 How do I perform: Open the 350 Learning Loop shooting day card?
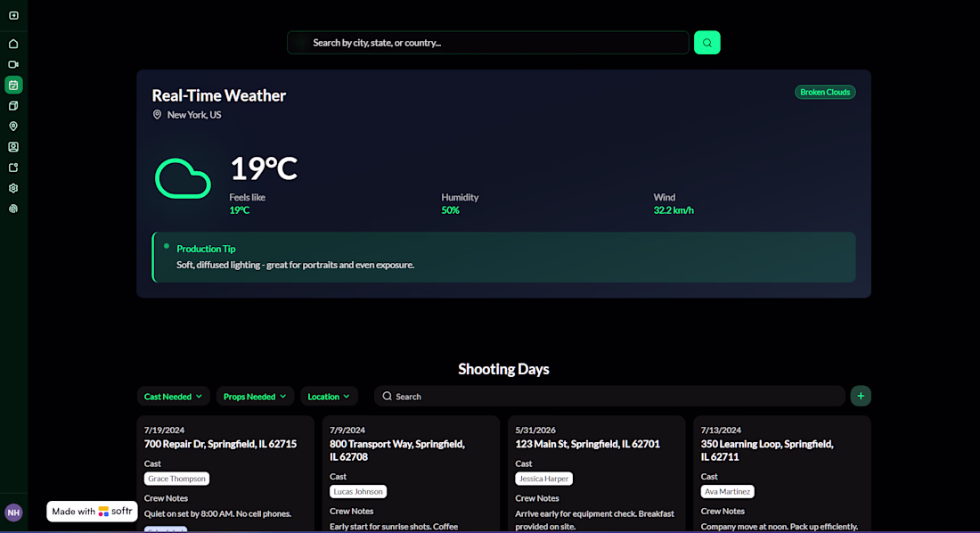tap(782, 473)
